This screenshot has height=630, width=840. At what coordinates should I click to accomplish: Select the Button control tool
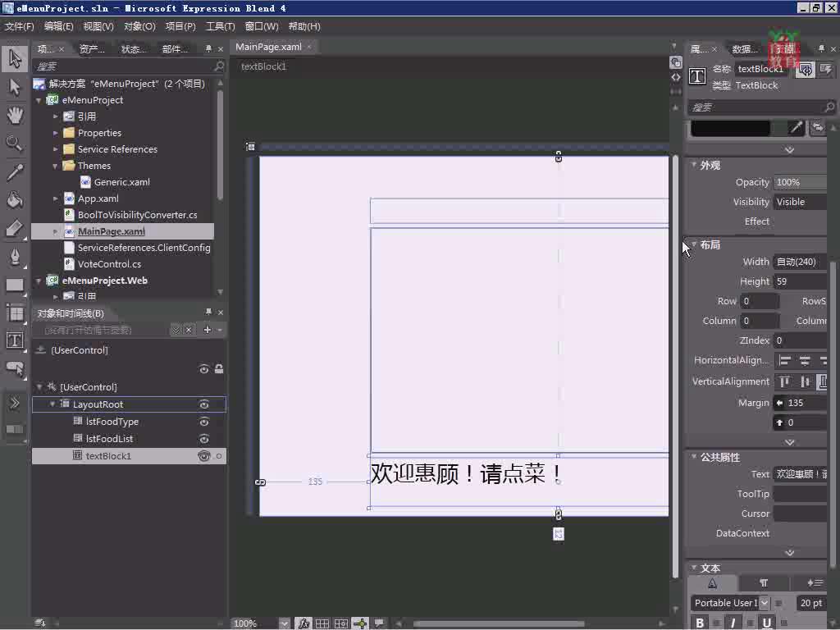point(15,368)
